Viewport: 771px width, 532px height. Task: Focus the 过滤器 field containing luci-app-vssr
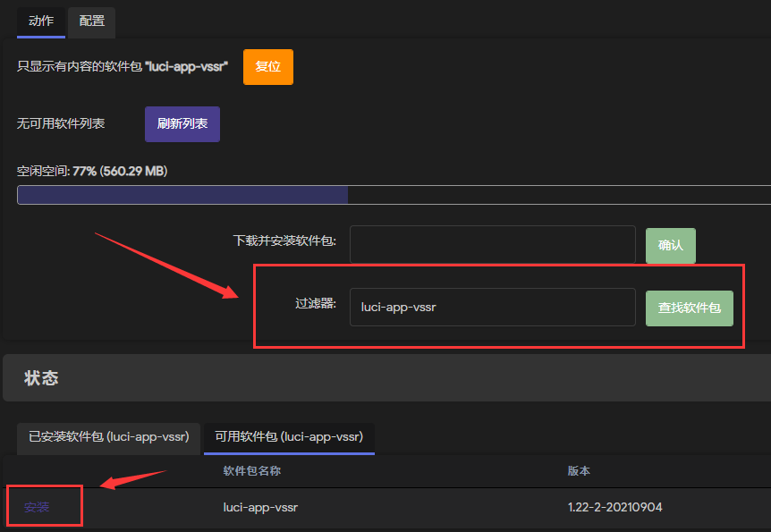coord(493,308)
